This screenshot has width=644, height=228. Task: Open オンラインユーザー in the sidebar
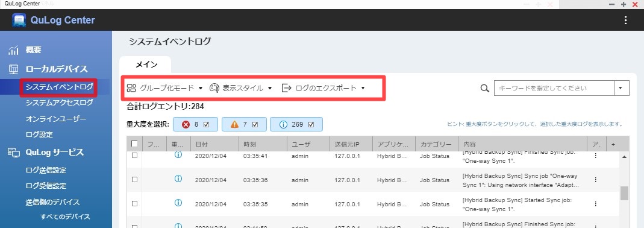click(x=55, y=119)
